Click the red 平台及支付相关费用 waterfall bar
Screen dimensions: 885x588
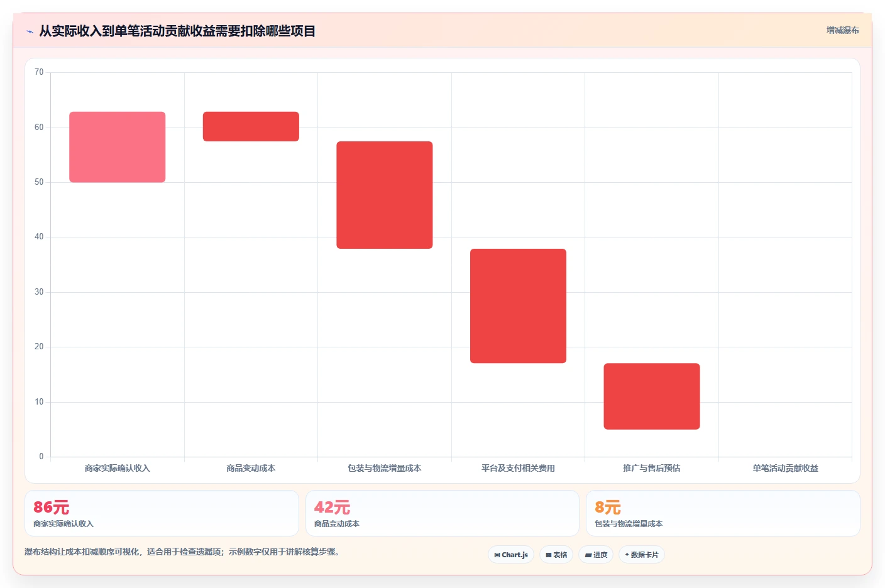click(518, 306)
